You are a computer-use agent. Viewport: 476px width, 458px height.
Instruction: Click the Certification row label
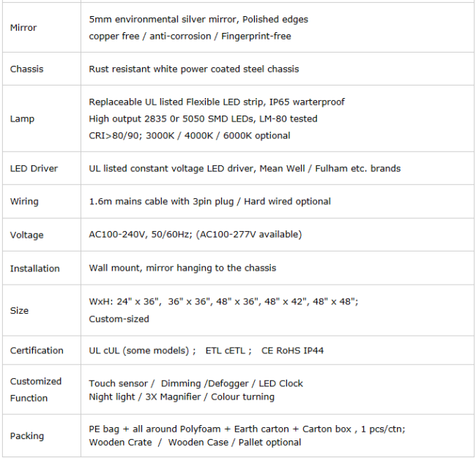(x=37, y=350)
